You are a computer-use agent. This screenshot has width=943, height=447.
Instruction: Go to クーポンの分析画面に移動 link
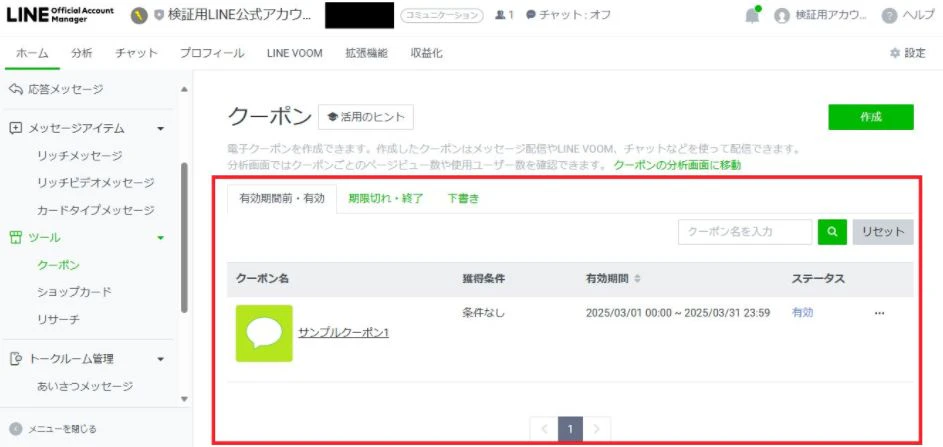[x=677, y=165]
